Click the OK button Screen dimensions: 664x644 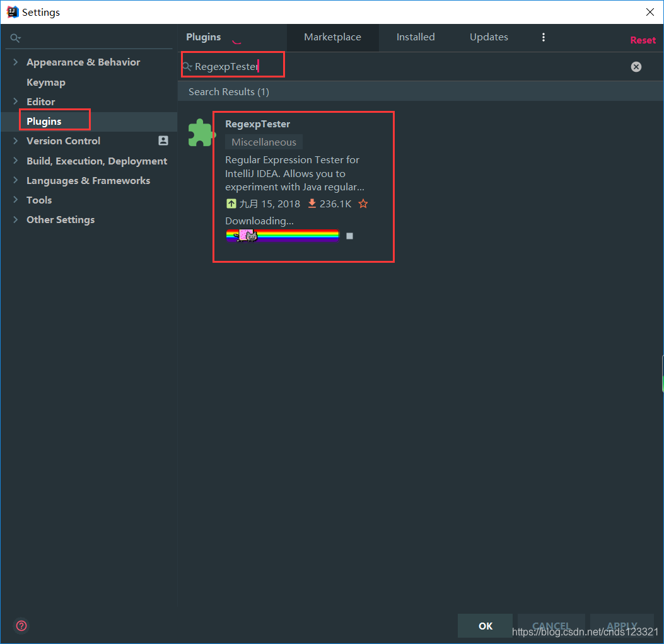pyautogui.click(x=485, y=625)
